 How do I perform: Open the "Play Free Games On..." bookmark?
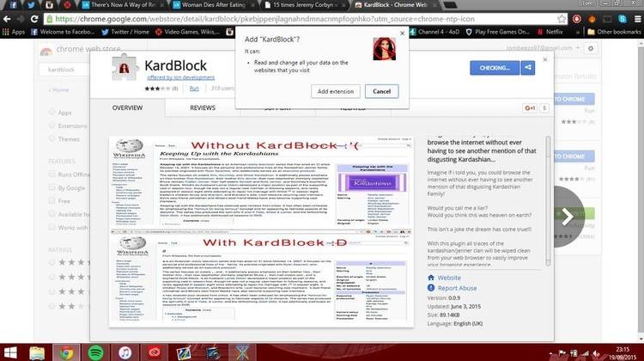497,32
